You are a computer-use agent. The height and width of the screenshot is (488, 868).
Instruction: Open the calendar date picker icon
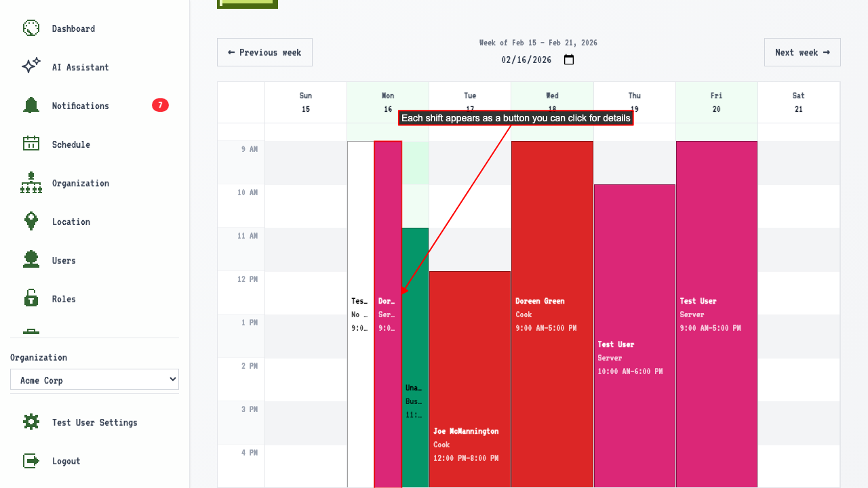point(569,60)
